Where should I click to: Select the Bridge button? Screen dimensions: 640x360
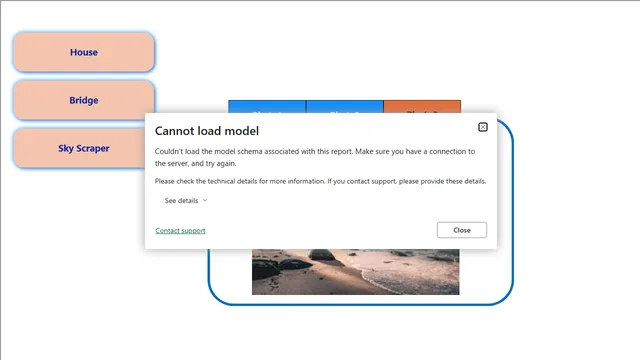tap(84, 100)
